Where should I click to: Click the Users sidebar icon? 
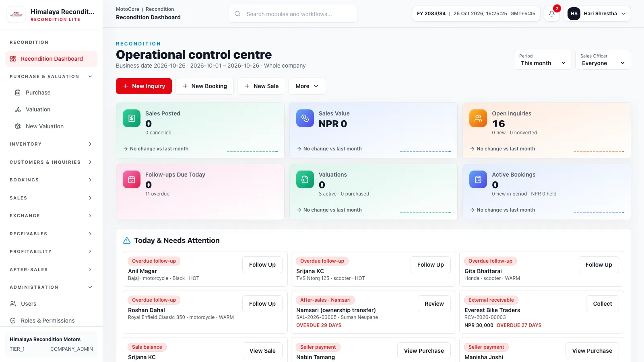tap(13, 304)
